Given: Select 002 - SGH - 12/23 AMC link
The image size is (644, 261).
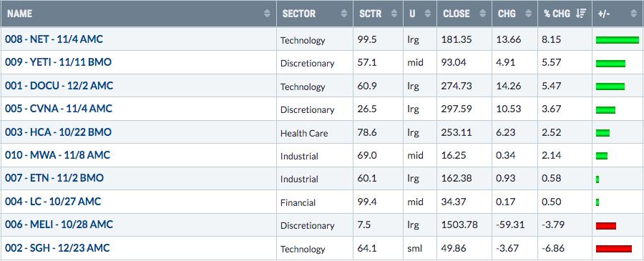Looking at the screenshot, I should pos(57,248).
